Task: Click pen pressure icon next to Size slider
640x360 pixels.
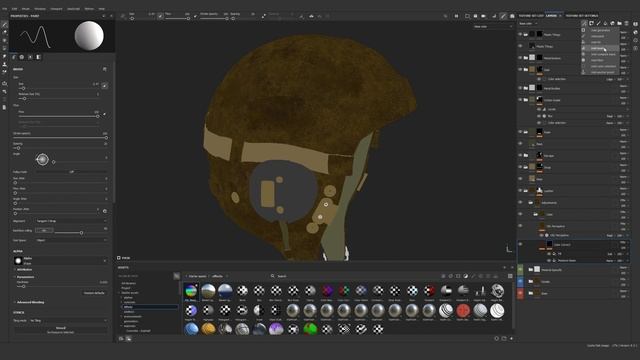Action: [x=104, y=86]
